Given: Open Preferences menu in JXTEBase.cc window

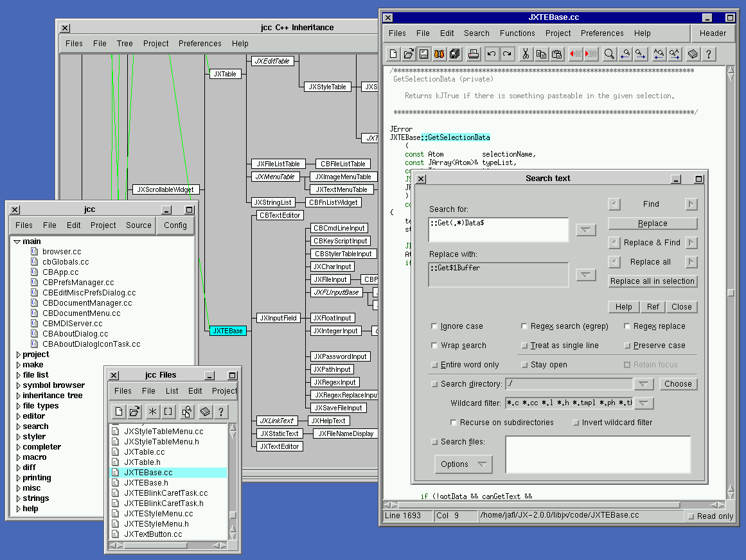Looking at the screenshot, I should click(602, 33).
